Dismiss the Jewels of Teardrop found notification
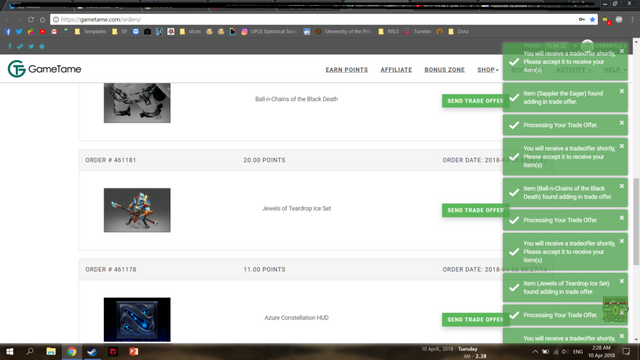 click(622, 281)
